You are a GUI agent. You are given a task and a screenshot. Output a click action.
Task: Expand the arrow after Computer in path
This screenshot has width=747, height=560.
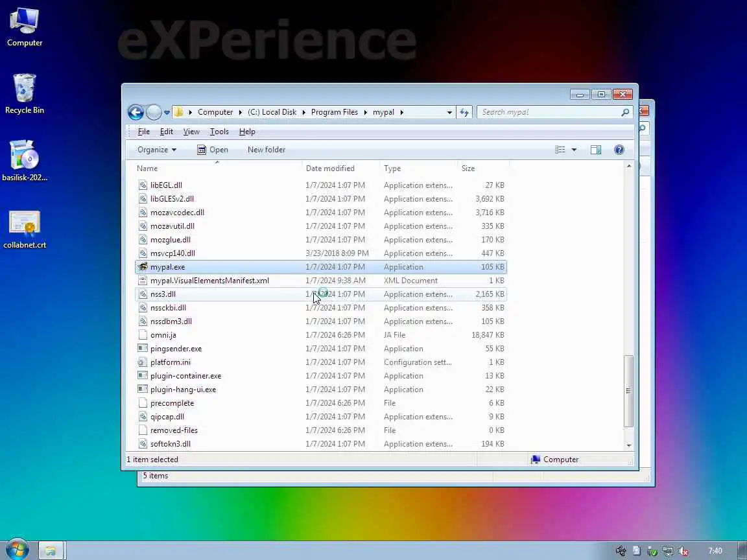[x=240, y=112]
